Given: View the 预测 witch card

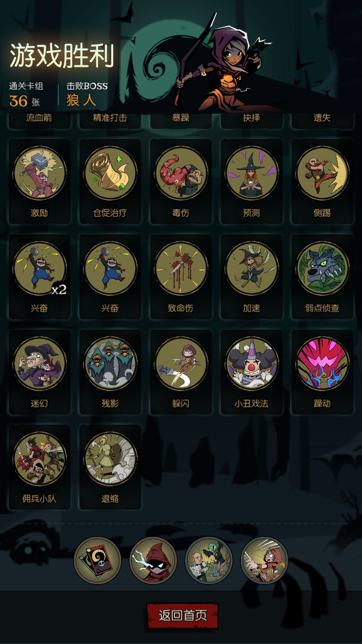Looking at the screenshot, I should click(251, 173).
